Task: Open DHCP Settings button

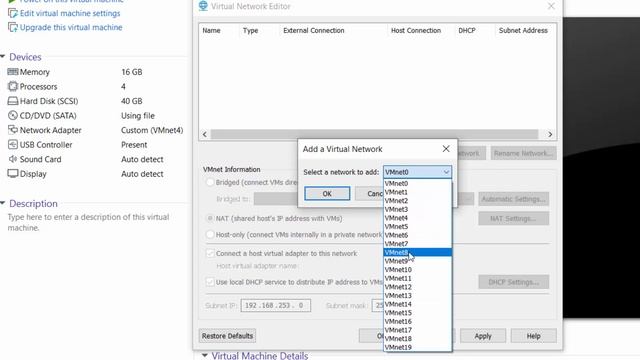Action: tap(513, 282)
